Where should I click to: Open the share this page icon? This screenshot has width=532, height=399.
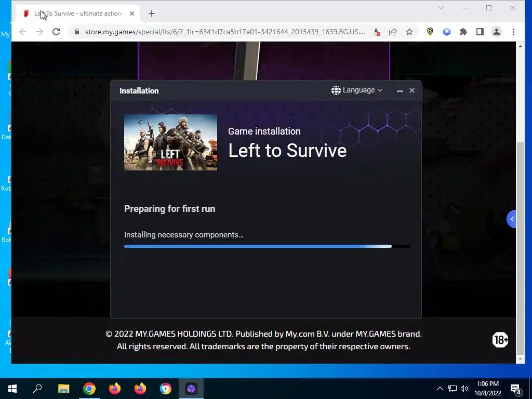[393, 32]
